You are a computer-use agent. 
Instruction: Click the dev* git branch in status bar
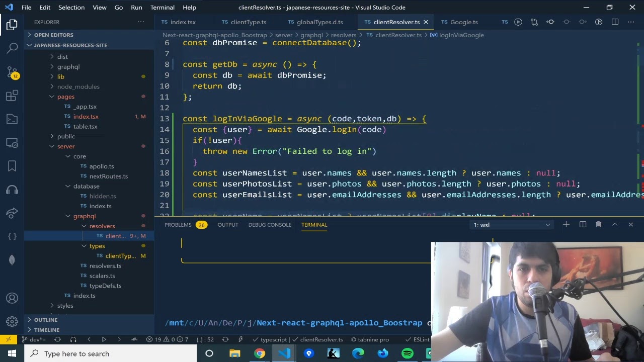[34, 339]
